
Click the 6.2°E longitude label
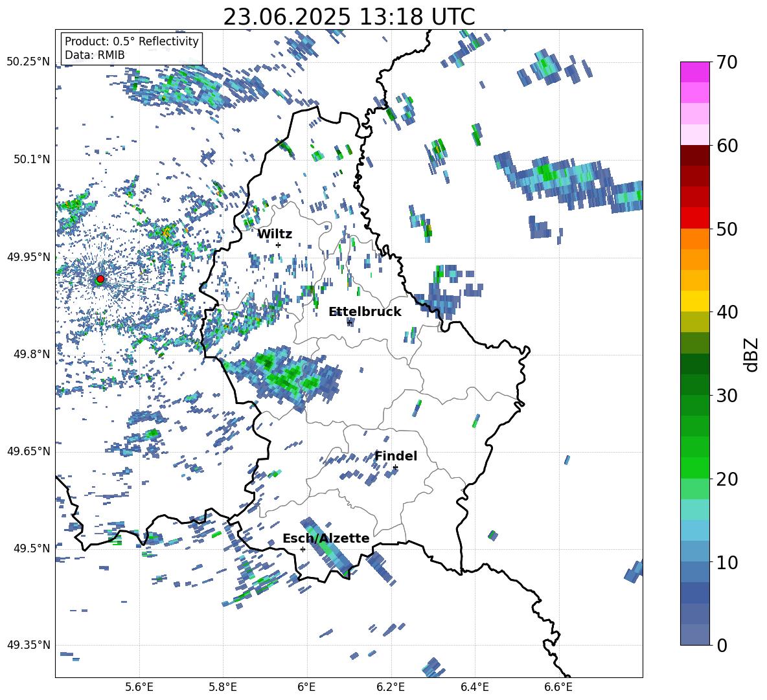pos(391,687)
